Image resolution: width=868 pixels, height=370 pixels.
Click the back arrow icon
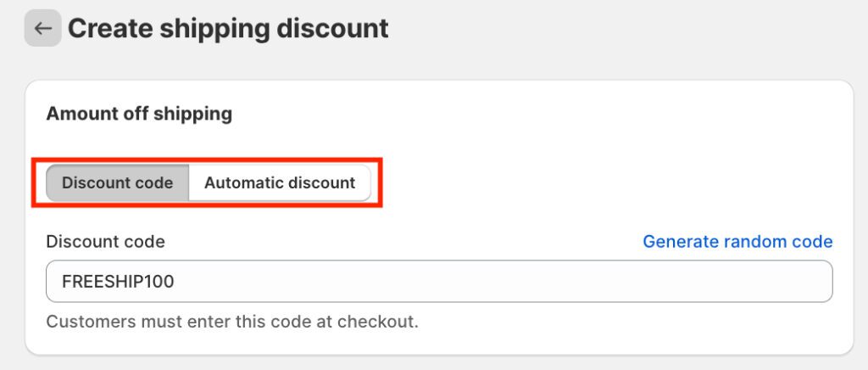pyautogui.click(x=42, y=28)
